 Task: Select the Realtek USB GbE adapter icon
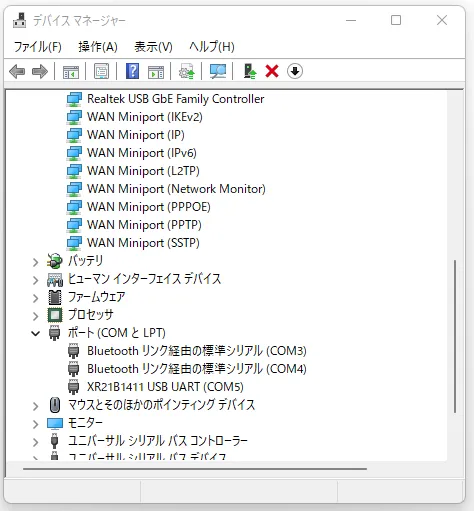(74, 99)
